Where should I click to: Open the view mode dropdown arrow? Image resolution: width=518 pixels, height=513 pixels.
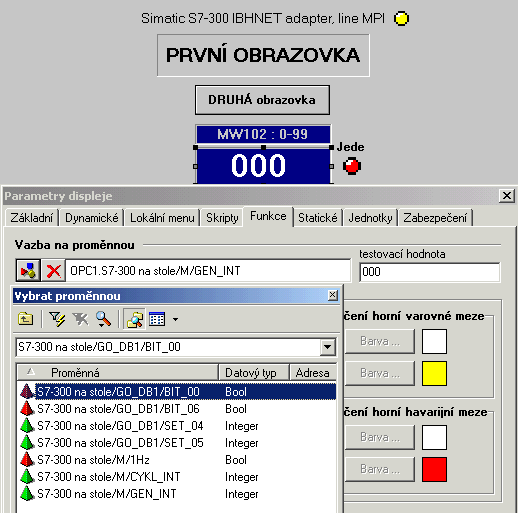(175, 319)
